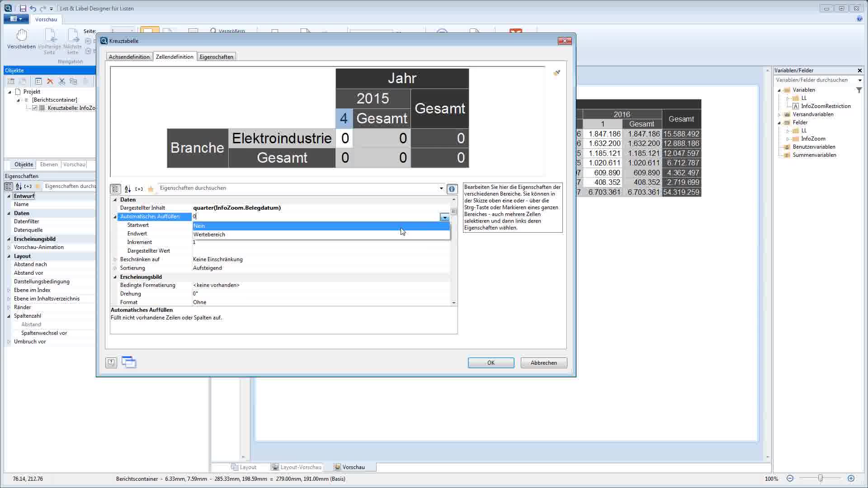The height and width of the screenshot is (488, 868).
Task: Switch to the Vorschau panel tab
Action: click(x=74, y=164)
